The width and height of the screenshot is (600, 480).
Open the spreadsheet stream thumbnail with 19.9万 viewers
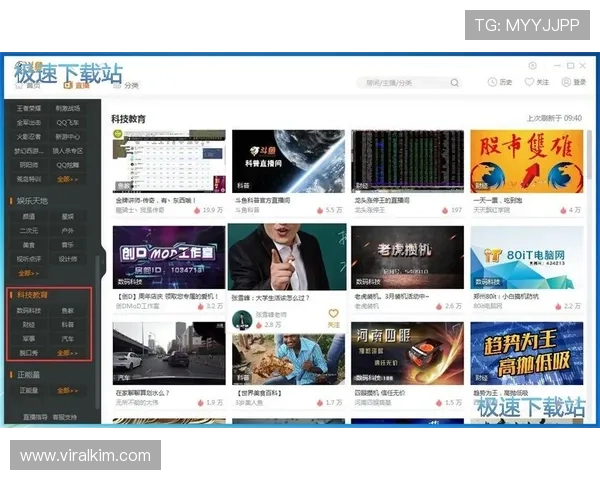click(169, 161)
